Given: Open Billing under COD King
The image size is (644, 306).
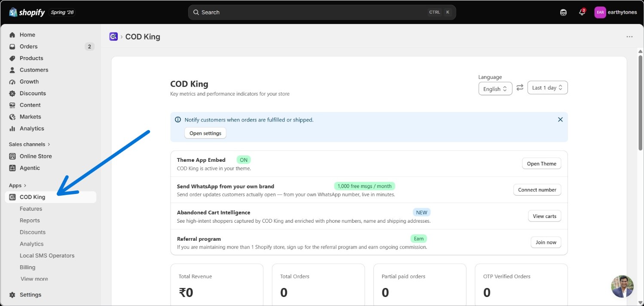Looking at the screenshot, I should click(x=27, y=267).
